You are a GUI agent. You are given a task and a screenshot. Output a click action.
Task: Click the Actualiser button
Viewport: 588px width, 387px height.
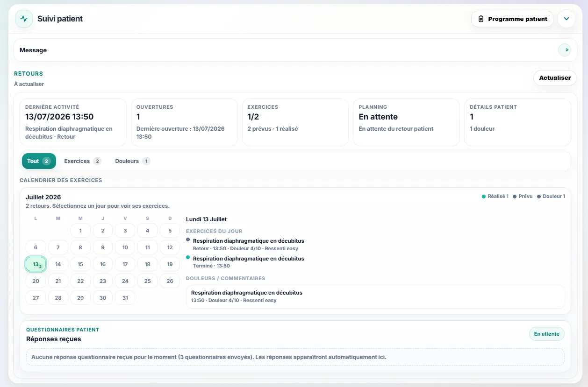pos(555,78)
